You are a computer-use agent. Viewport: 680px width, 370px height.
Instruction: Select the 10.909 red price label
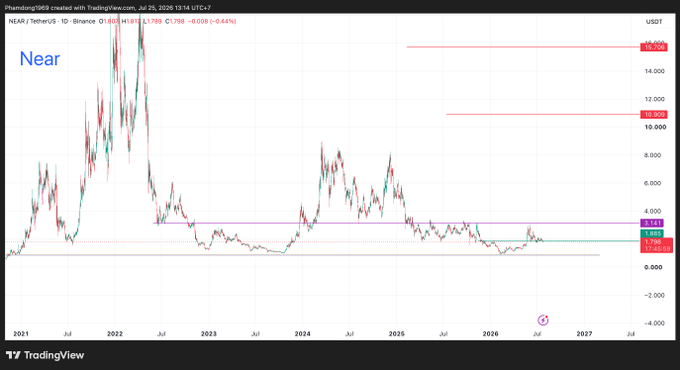point(654,115)
